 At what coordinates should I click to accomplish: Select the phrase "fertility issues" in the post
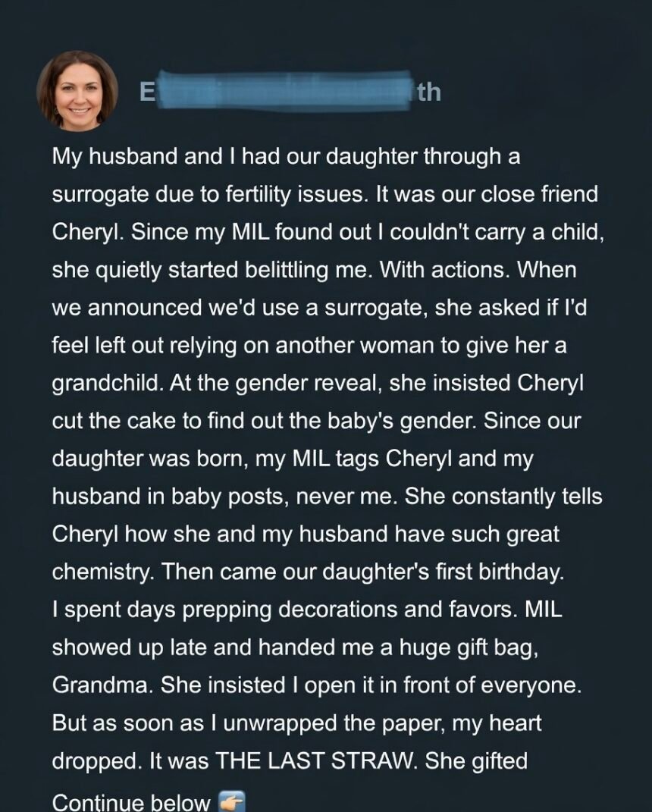(286, 194)
